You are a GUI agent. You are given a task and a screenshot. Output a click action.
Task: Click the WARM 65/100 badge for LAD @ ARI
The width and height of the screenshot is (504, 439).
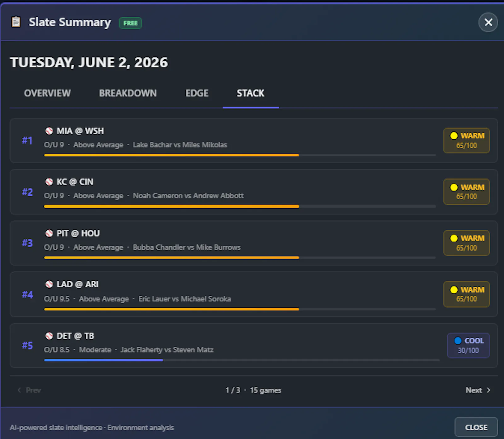coord(467,294)
